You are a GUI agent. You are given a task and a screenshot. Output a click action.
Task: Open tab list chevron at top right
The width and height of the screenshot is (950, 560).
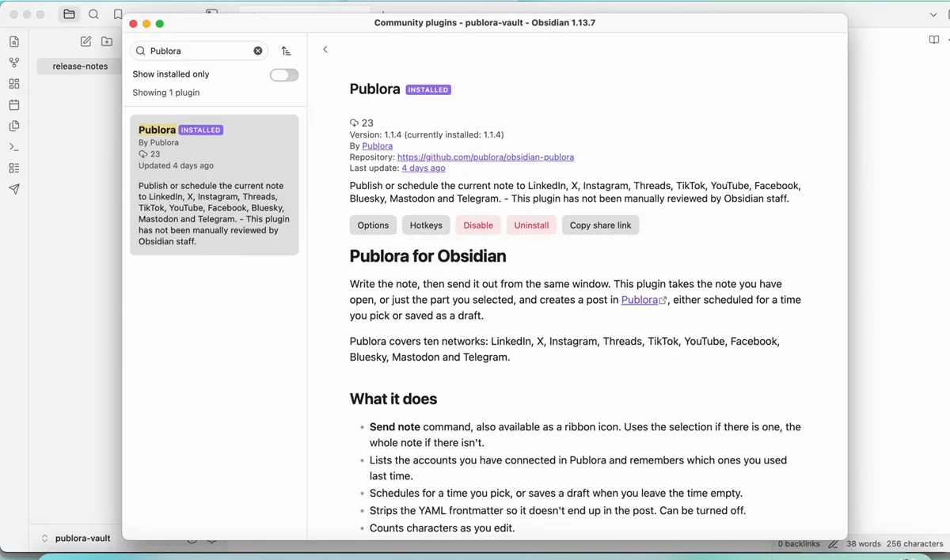tap(933, 14)
